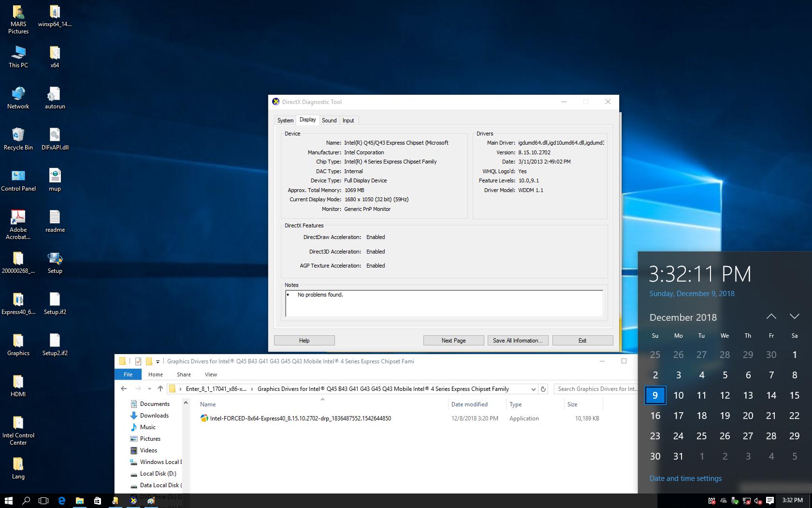Click the Exit button in DirectX Diagnostic

pos(582,341)
